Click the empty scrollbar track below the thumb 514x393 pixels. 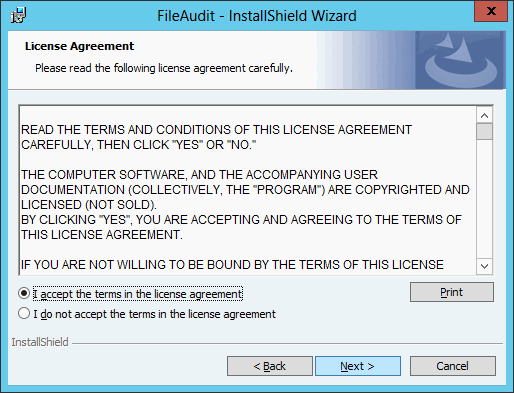(x=484, y=199)
